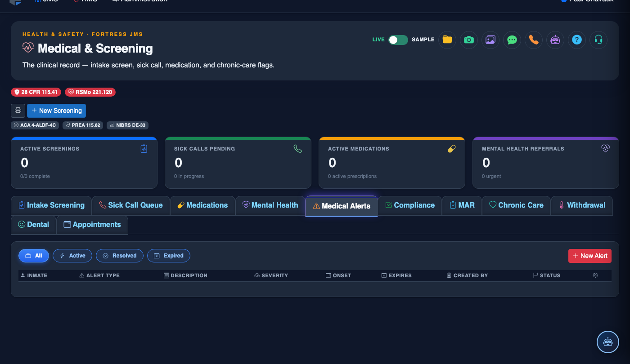The image size is (630, 364).
Task: Click the blue help question mark icon
Action: tap(576, 40)
